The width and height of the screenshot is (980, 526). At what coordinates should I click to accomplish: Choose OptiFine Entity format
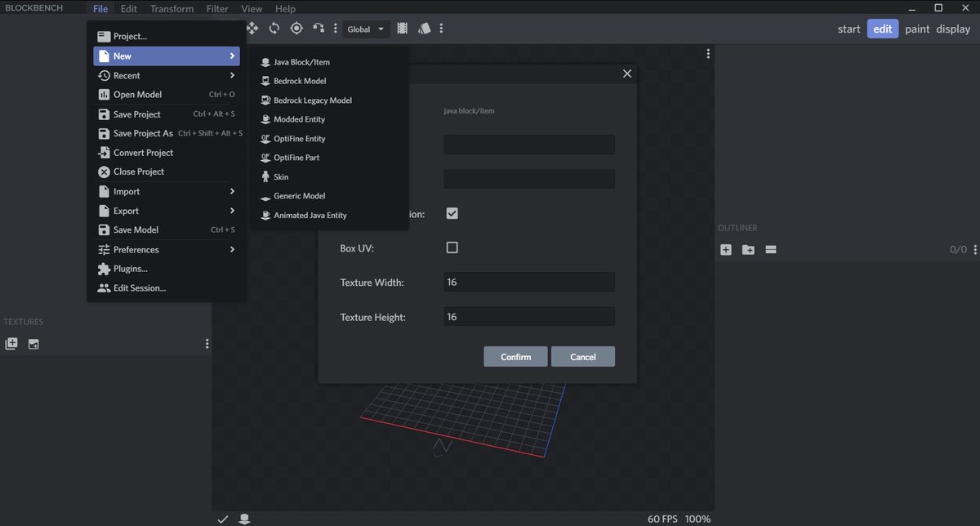click(329, 139)
